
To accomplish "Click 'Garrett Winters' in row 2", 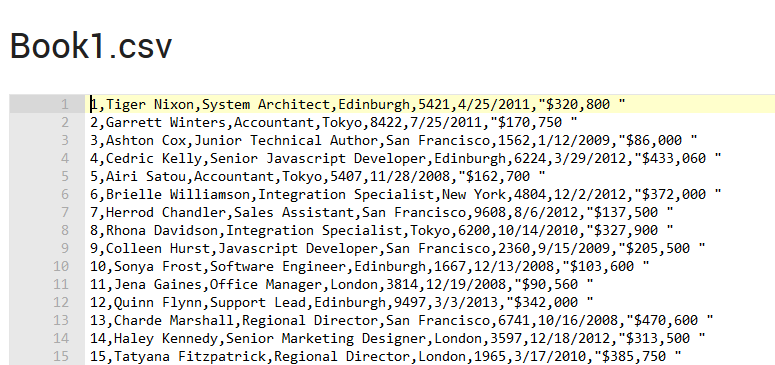I will tap(166, 122).
